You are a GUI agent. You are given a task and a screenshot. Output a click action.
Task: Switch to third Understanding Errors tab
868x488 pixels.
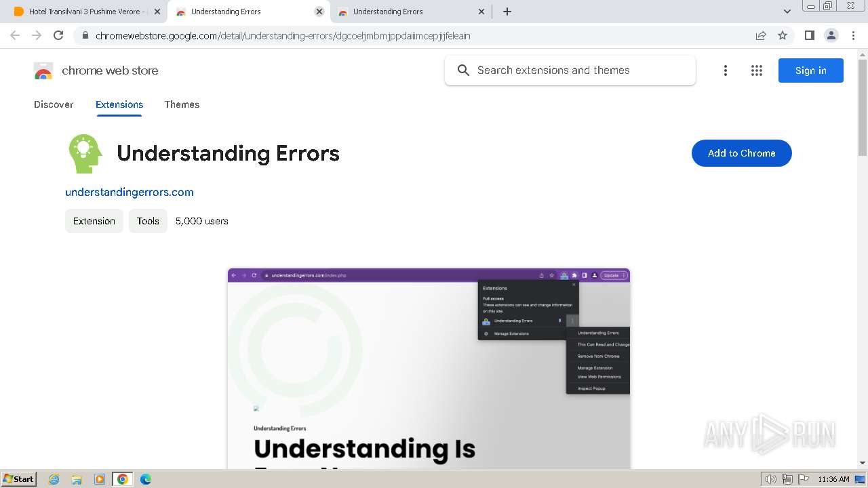[x=411, y=12]
